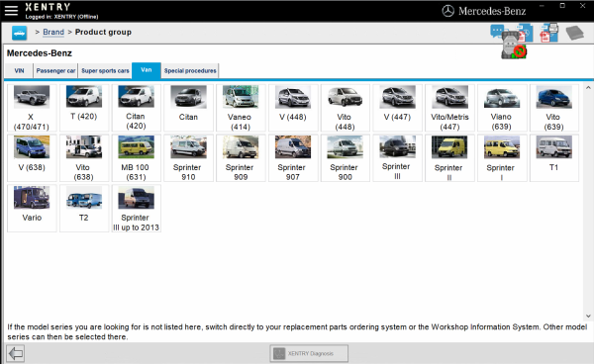Open the chat feedback speech-bubble icon
The height and width of the screenshot is (364, 594).
pos(497,31)
